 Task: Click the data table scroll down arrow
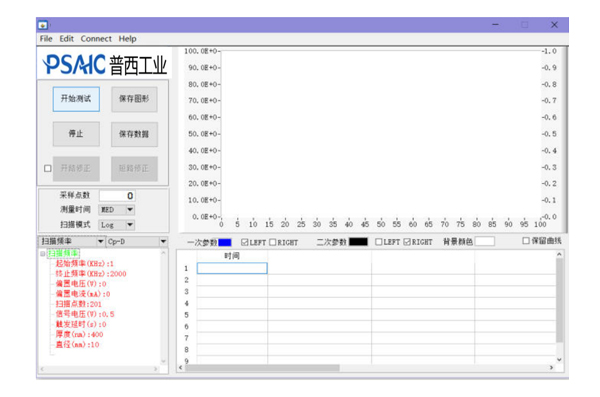559,360
